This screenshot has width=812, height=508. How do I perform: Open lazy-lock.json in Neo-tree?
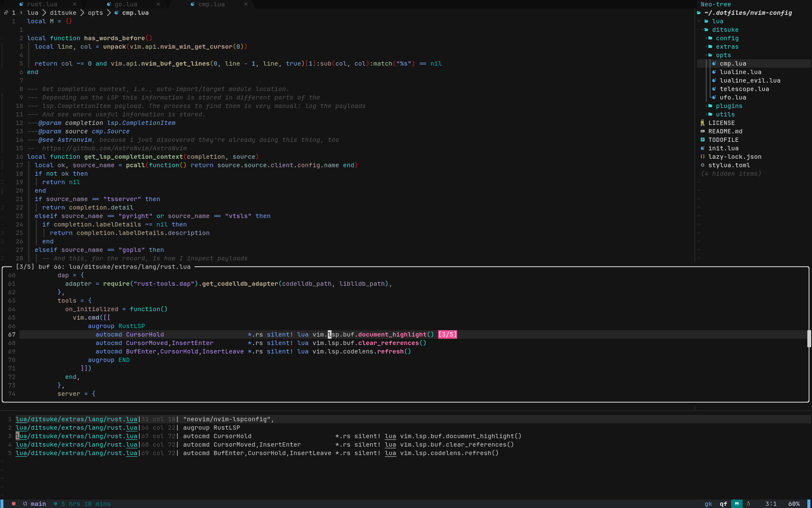[x=735, y=157]
